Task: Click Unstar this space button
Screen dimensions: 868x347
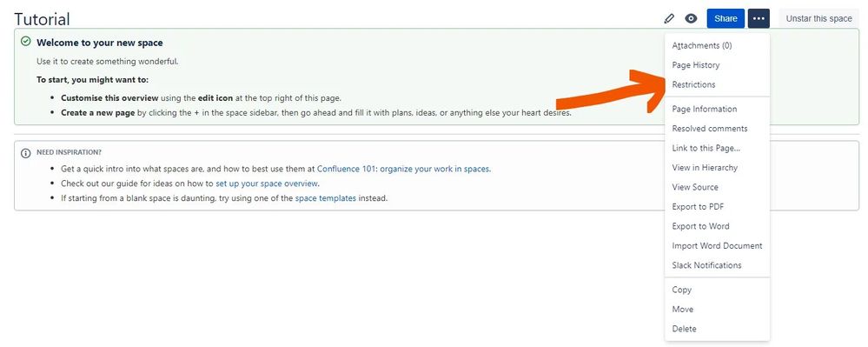Action: [x=818, y=18]
